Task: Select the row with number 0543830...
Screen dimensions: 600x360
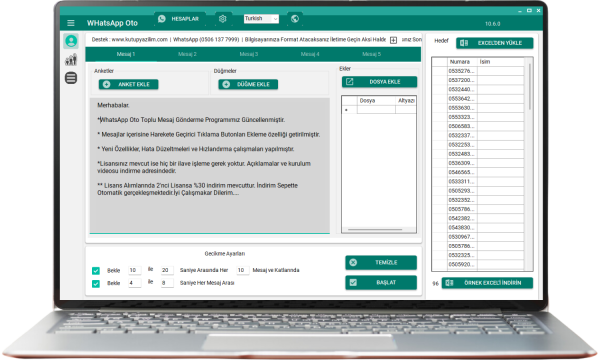Action: click(478, 228)
